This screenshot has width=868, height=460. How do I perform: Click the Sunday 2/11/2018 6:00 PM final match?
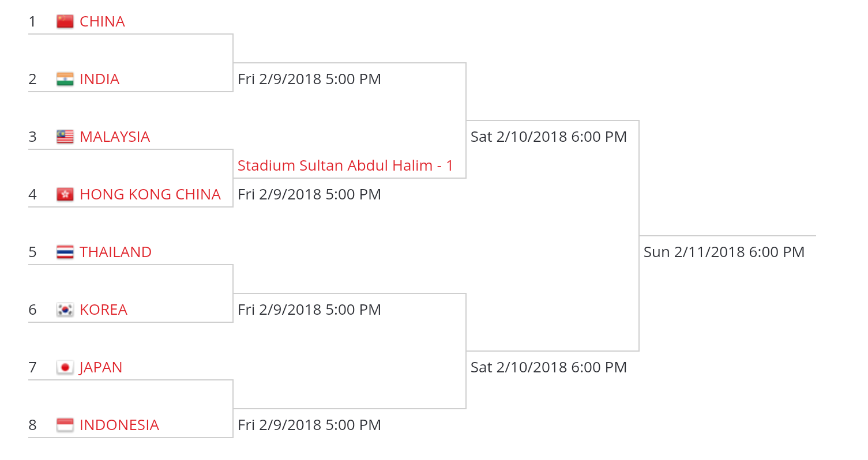point(724,252)
